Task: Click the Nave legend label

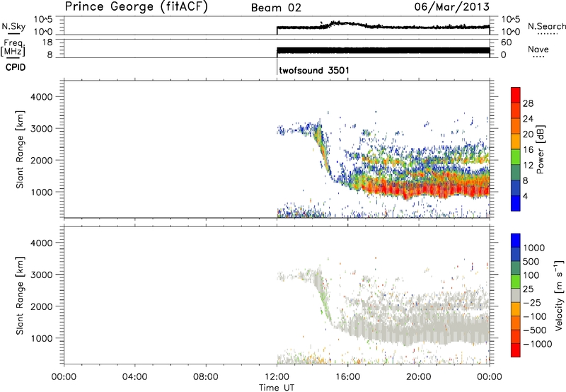Action: point(538,49)
